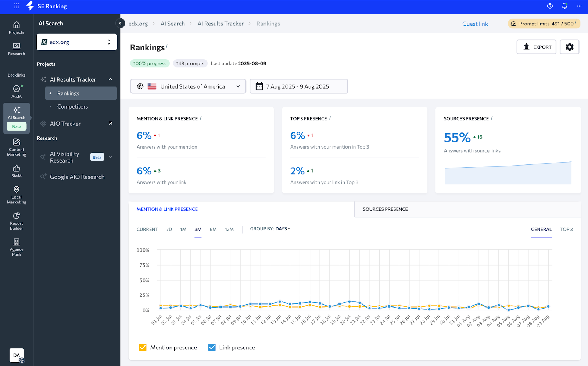The height and width of the screenshot is (366, 588).
Task: Launch the Audit tool
Action: (x=16, y=91)
